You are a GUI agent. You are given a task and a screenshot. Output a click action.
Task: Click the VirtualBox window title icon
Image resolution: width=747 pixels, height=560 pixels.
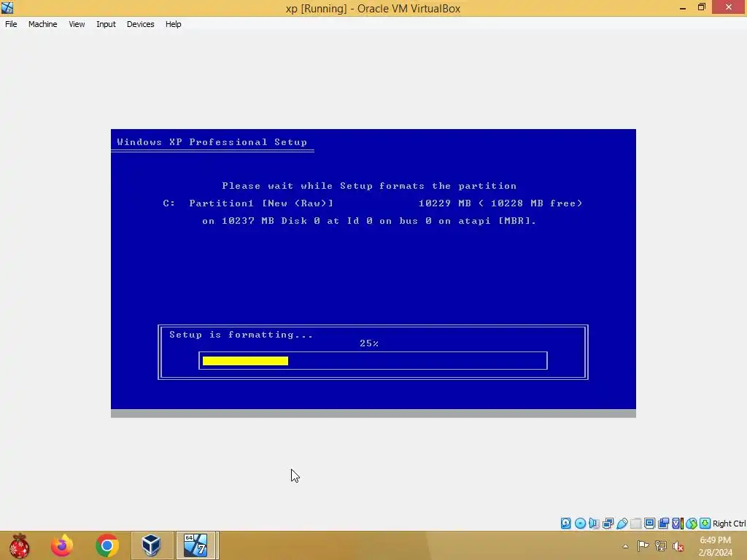click(7, 7)
